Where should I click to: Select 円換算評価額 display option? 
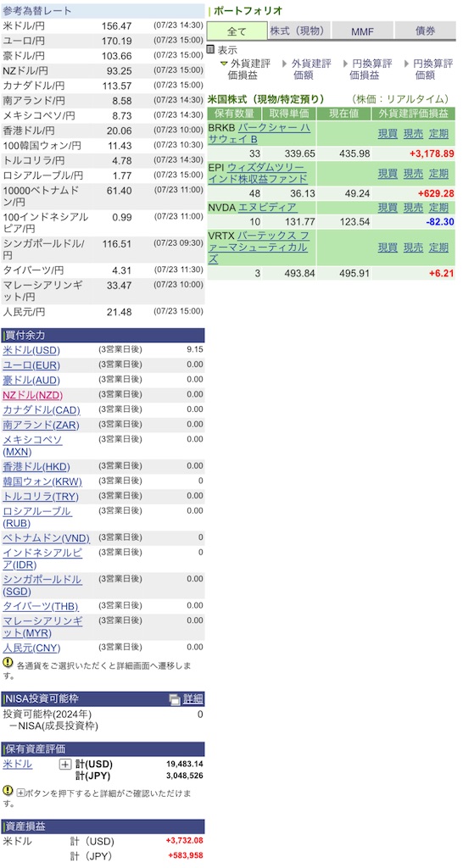pos(433,70)
